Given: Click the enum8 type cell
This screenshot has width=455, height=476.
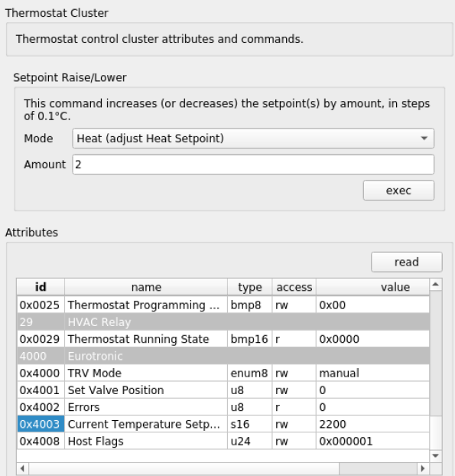Looking at the screenshot, I should coord(249,373).
